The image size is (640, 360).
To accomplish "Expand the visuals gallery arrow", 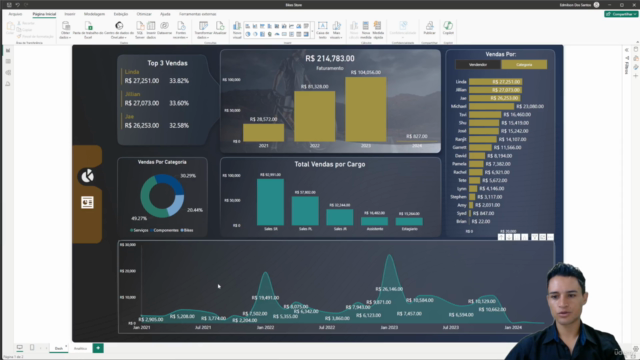I will tap(313, 31).
